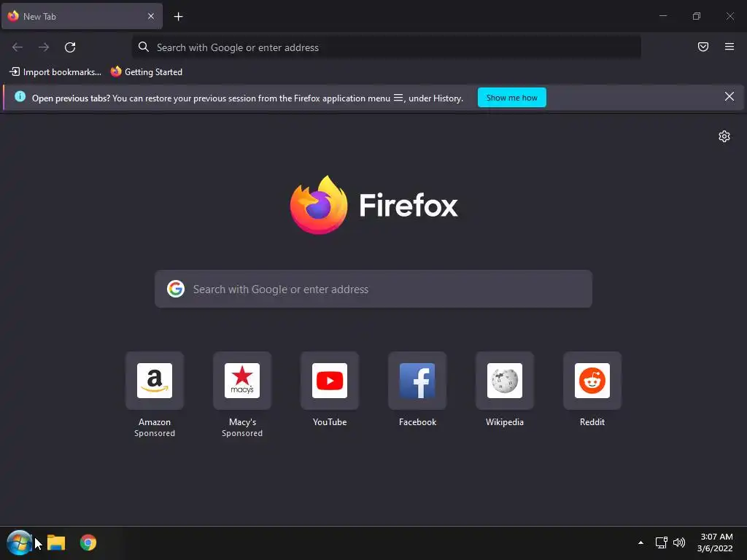This screenshot has width=747, height=560.
Task: Dismiss the restore session notification bar
Action: pos(729,97)
